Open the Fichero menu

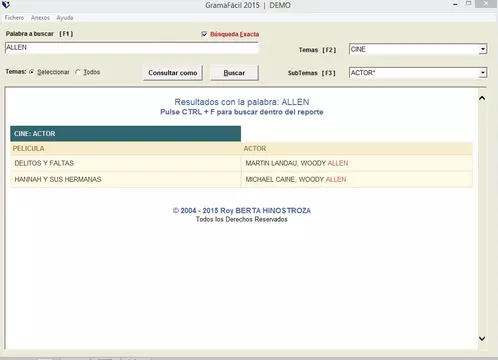[x=14, y=18]
